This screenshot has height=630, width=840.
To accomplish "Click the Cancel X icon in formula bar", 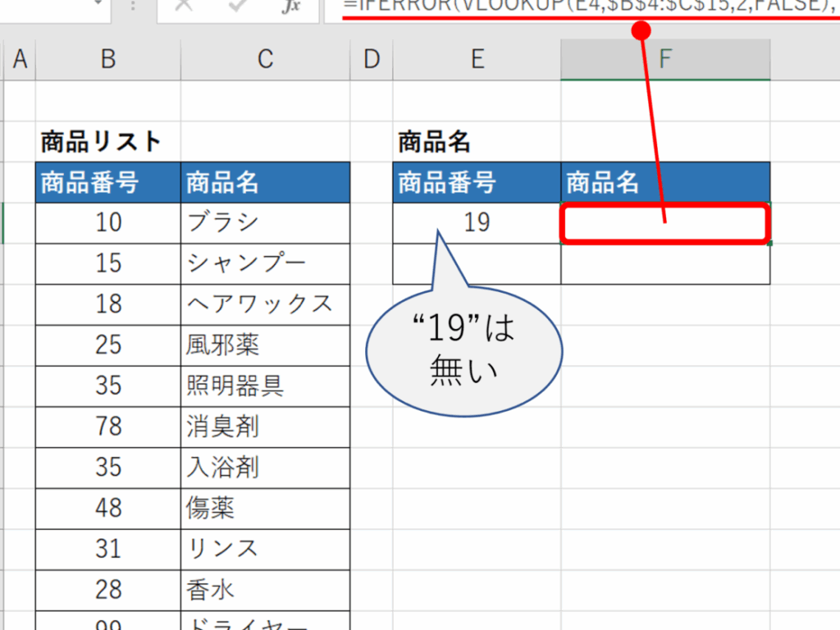I will [x=184, y=7].
